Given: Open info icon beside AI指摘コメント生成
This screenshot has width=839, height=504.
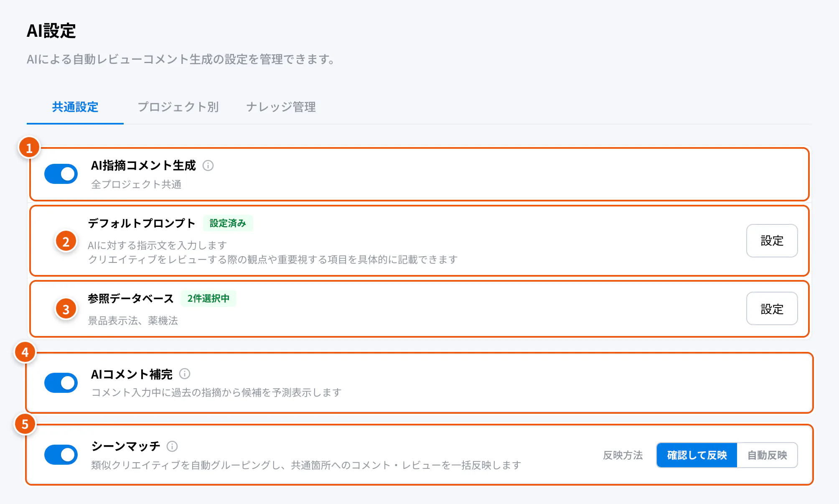Looking at the screenshot, I should pyautogui.click(x=208, y=165).
